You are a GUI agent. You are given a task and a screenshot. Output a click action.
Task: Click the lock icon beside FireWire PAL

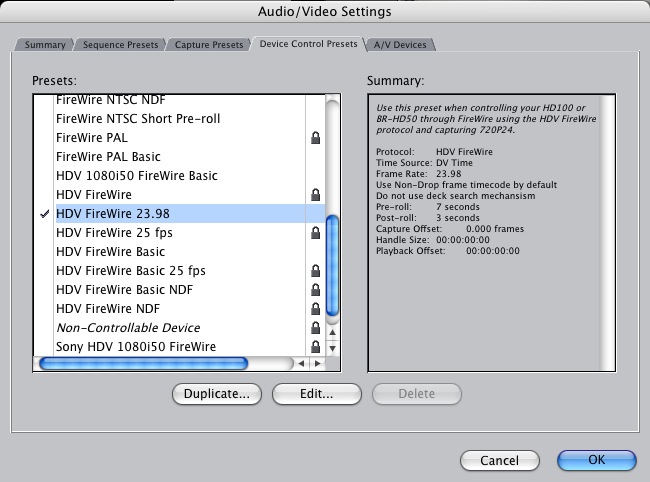point(316,138)
